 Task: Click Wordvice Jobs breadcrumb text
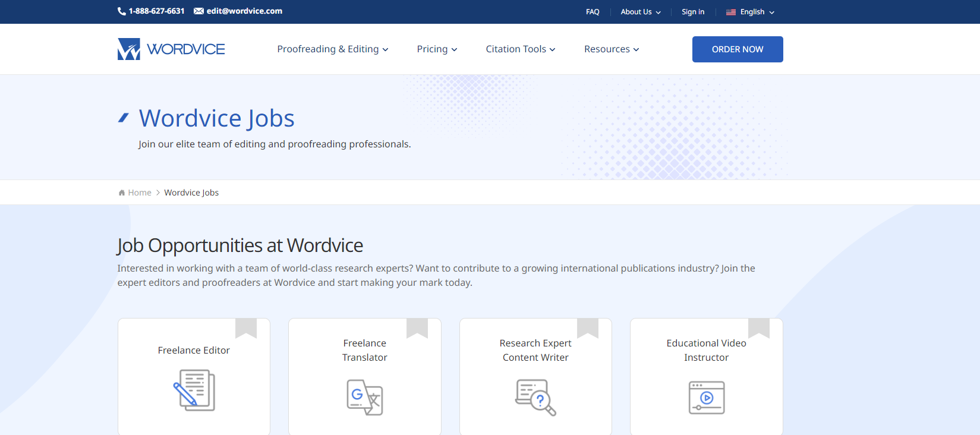(x=191, y=193)
